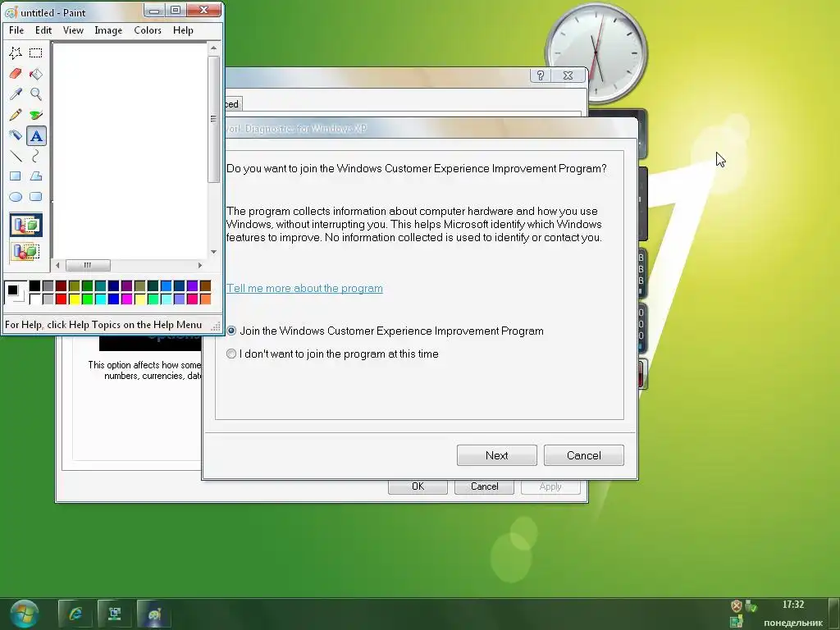Pick the Polygon shape tool
Screen dimensions: 840x630
click(36, 176)
